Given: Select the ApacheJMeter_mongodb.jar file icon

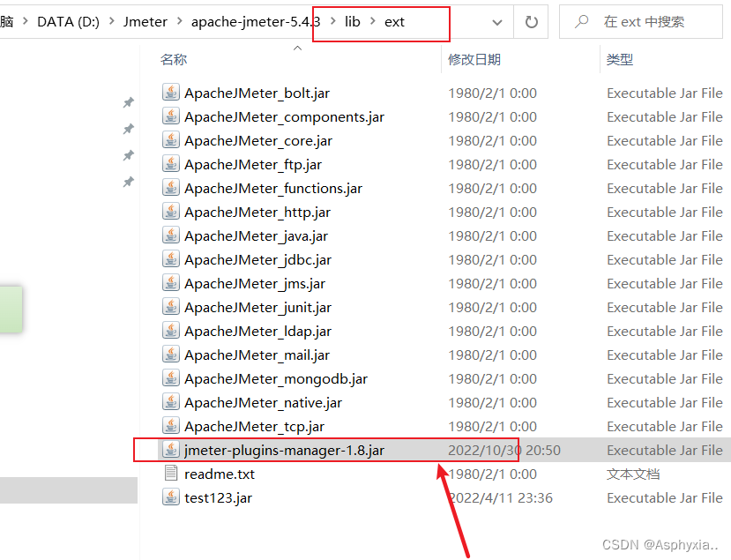Looking at the screenshot, I should pyautogui.click(x=170, y=378).
